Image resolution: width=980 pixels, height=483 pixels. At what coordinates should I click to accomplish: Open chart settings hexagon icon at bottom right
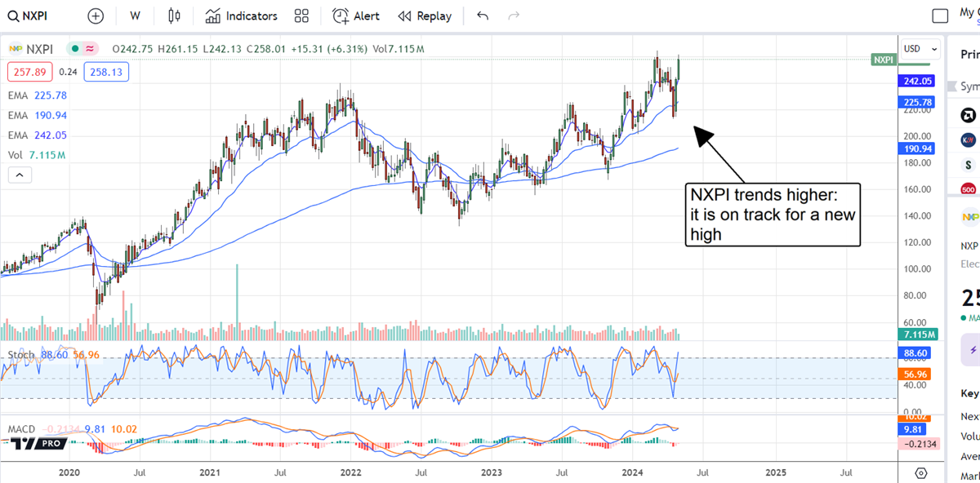point(921,472)
